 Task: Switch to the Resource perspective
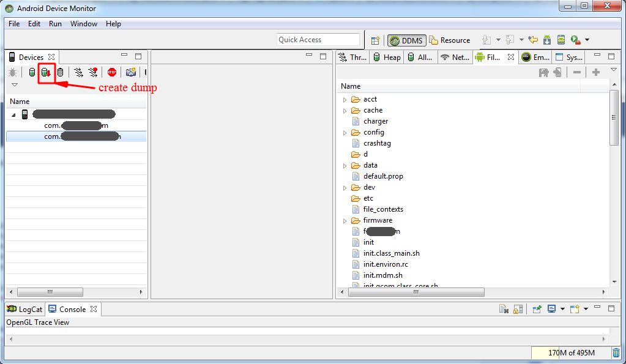tap(450, 40)
